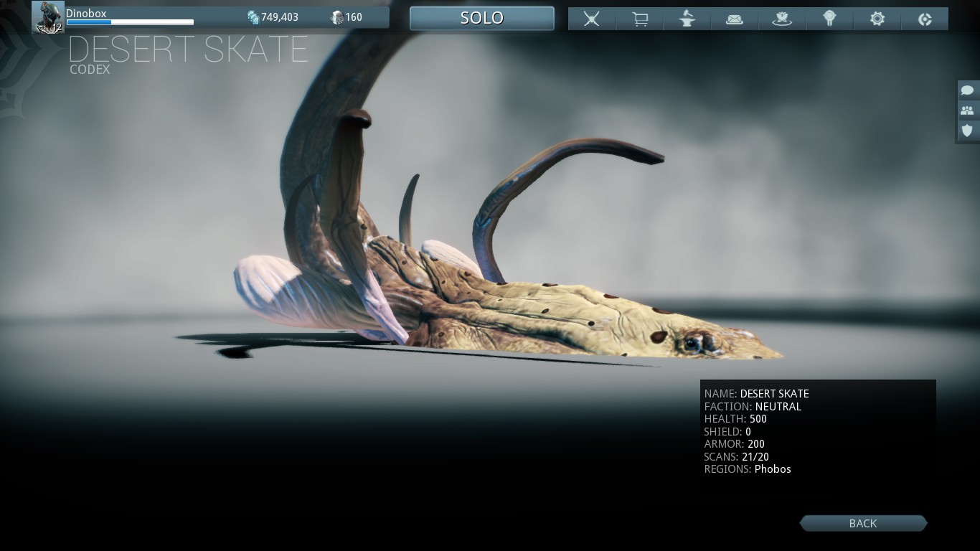Click the SOLO matchmaking mode button
The width and height of the screenshot is (980, 551).
[482, 18]
